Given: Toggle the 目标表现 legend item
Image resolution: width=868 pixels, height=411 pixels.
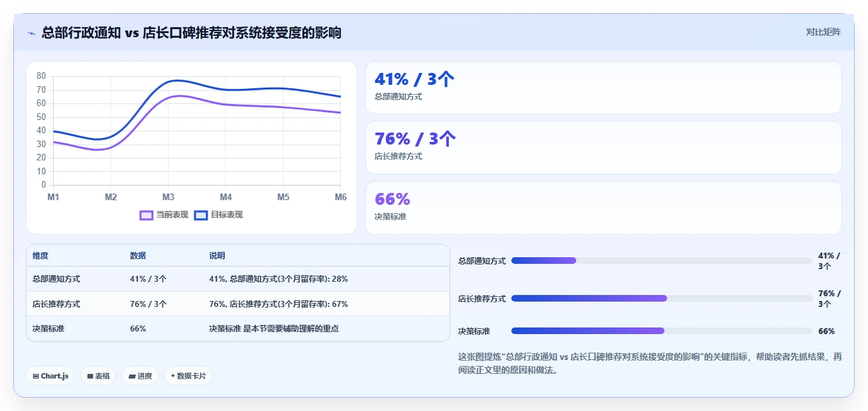Looking at the screenshot, I should [x=218, y=215].
